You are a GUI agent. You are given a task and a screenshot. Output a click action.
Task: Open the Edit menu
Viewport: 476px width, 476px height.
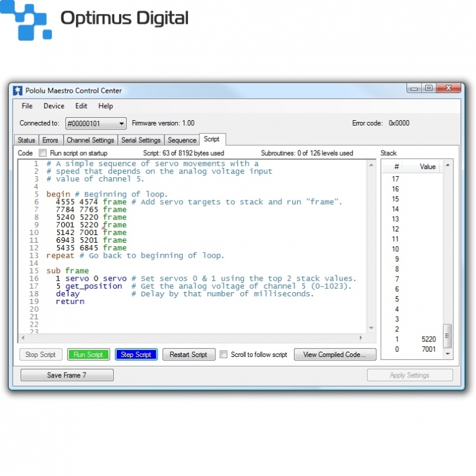(81, 106)
